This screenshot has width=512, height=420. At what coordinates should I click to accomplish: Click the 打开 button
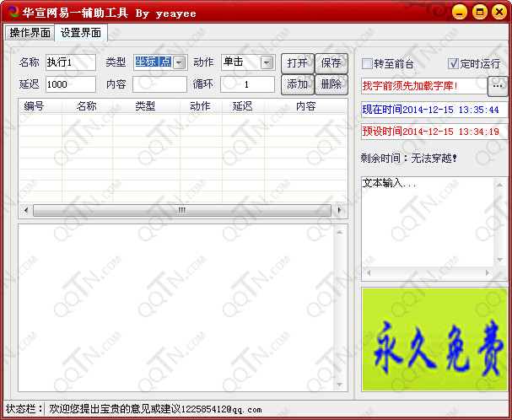pos(297,62)
